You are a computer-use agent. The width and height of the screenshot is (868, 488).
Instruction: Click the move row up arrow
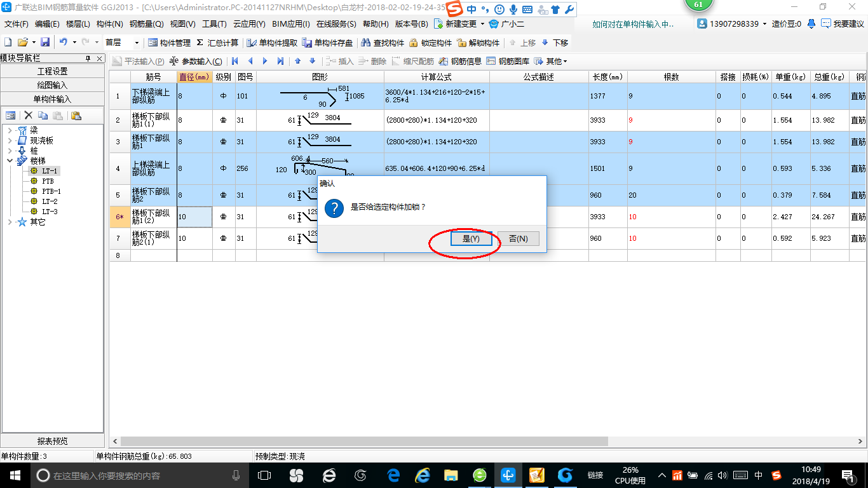point(297,61)
